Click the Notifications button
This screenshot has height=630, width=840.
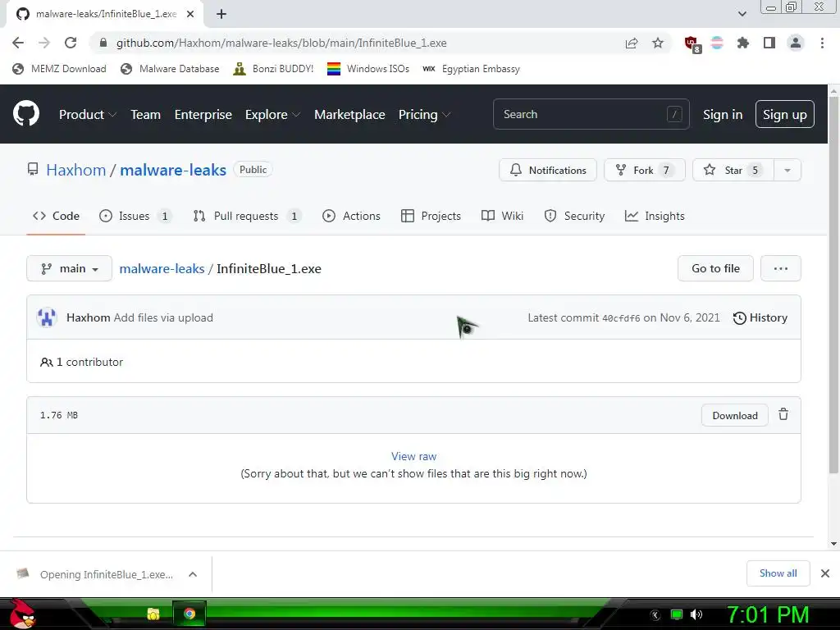tap(547, 170)
